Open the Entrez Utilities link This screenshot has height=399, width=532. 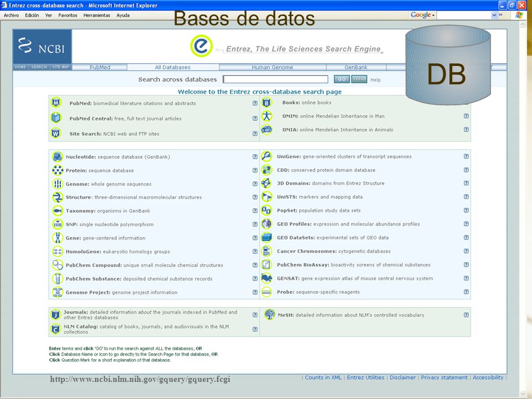365,377
